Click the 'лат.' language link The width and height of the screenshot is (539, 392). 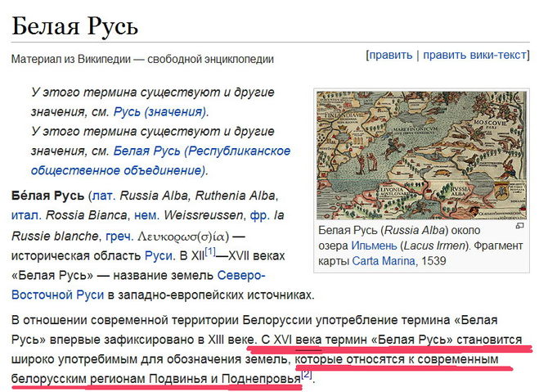click(102, 196)
